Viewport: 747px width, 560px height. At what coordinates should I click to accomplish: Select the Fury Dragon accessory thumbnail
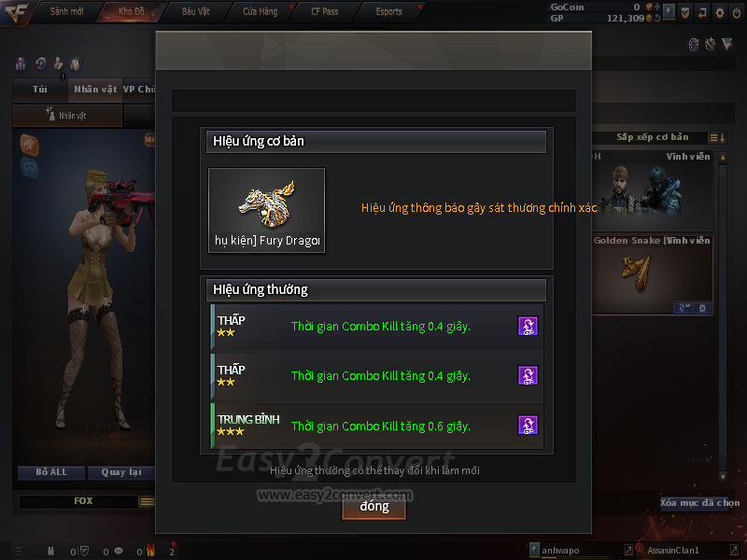[267, 210]
